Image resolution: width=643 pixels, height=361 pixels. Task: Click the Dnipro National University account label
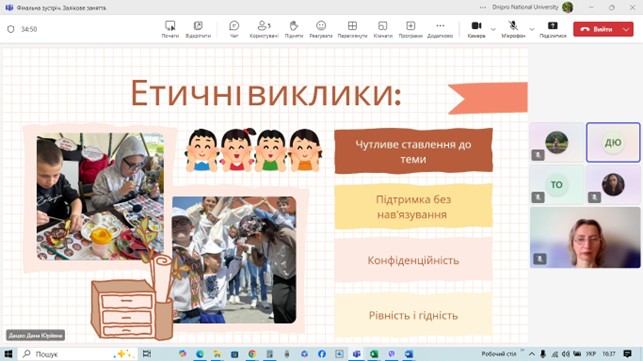click(525, 7)
